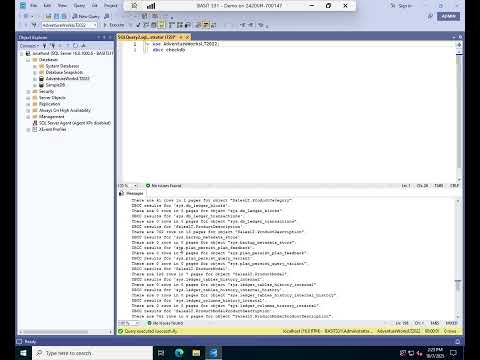Open File Explorer from the taskbar

pos(196,353)
